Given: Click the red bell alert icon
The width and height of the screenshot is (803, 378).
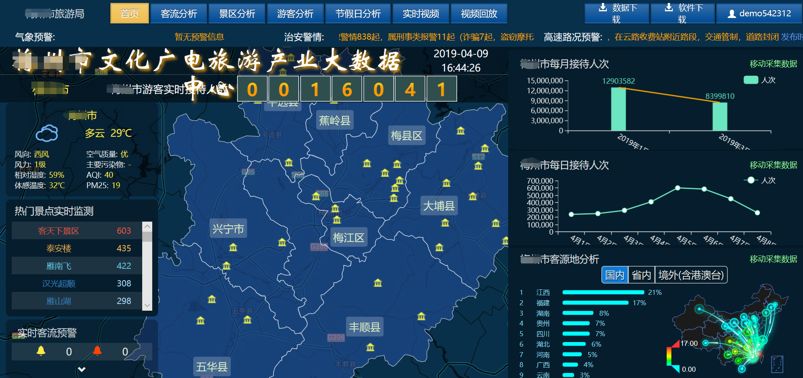Looking at the screenshot, I should coord(97,351).
